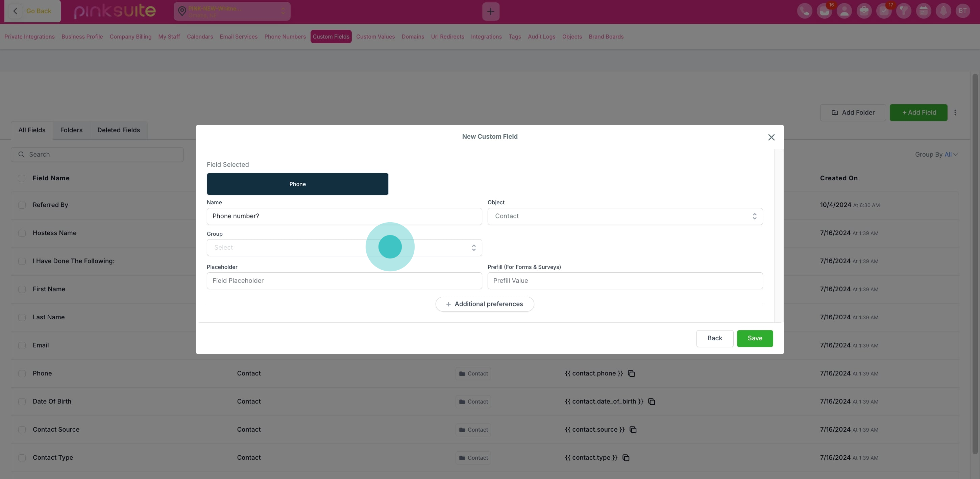Open the Custom Values settings tab
This screenshot has width=980, height=479.
(x=375, y=37)
